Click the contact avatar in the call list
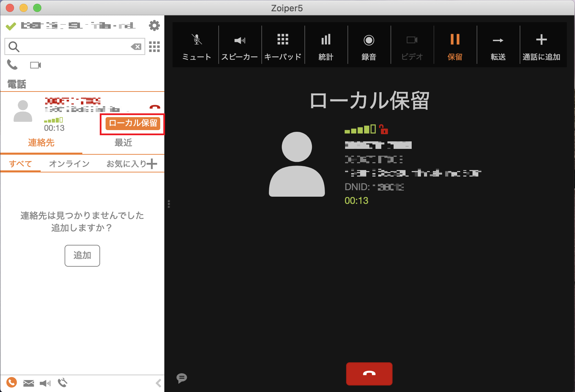This screenshot has width=575, height=392. 23,111
